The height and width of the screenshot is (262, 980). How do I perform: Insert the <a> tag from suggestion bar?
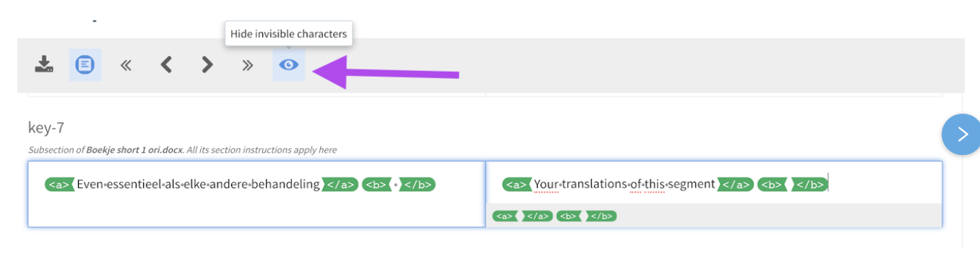click(505, 216)
